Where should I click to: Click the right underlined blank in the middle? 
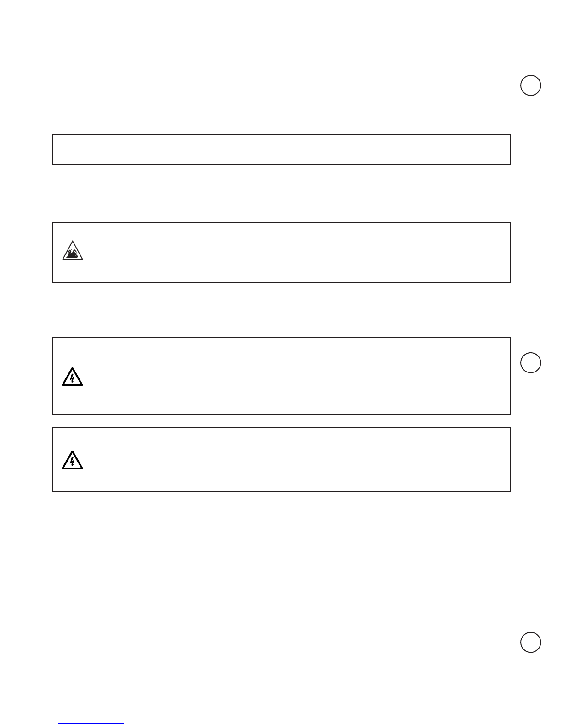tap(285, 569)
